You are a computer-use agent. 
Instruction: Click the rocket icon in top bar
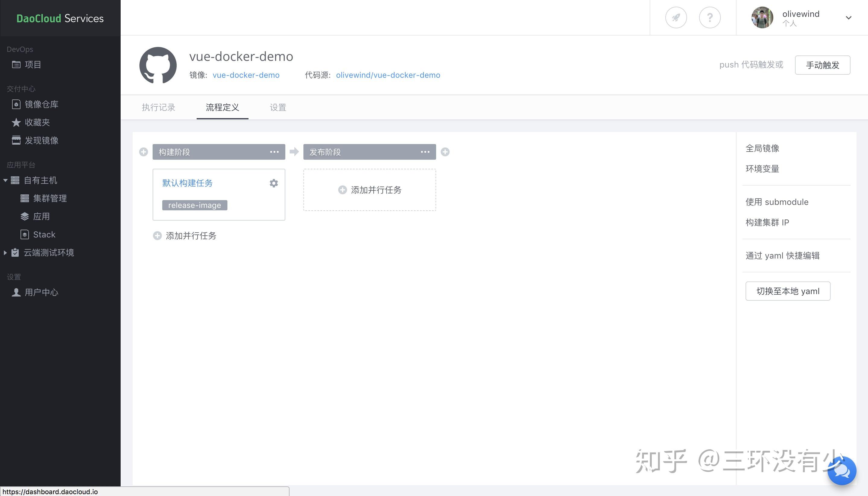tap(676, 17)
